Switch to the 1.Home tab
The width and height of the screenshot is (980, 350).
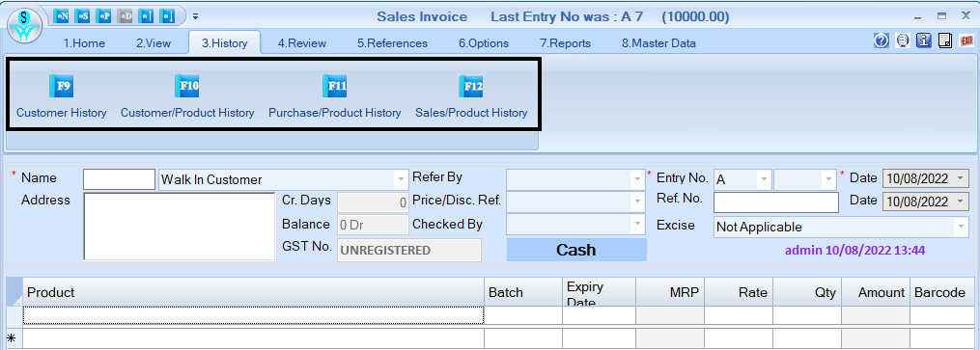pyautogui.click(x=84, y=43)
